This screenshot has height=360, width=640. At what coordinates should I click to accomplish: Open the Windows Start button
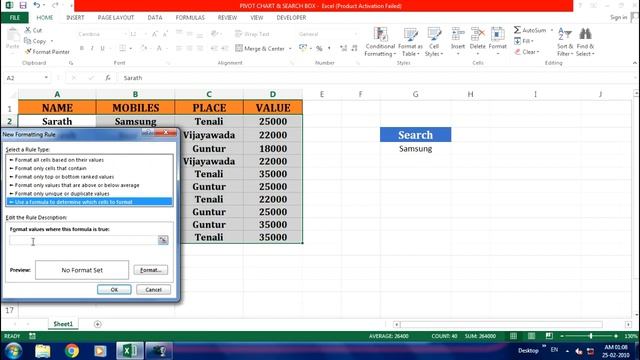click(13, 351)
